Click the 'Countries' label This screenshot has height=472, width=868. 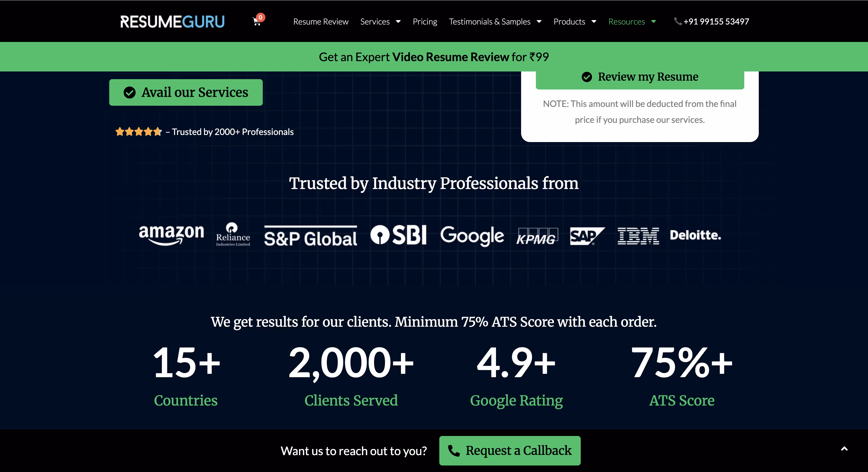(186, 401)
